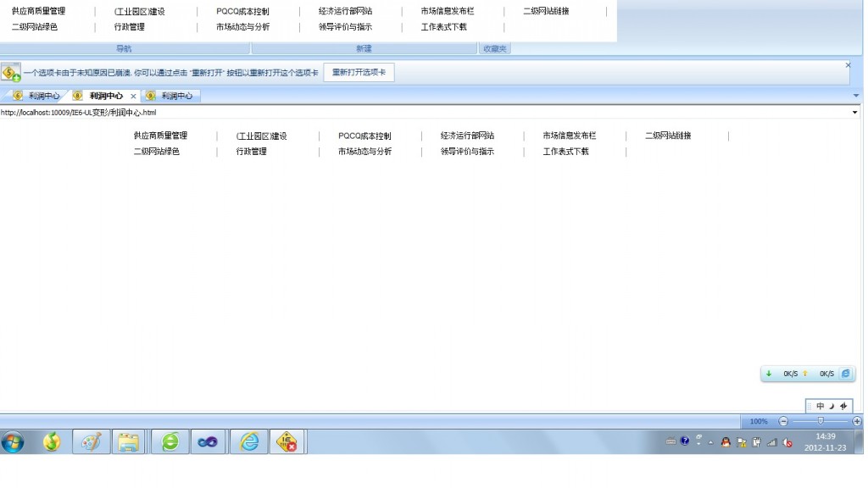Viewport: 868px width, 488px height.
Task: Click the keyboard tray icon
Action: click(670, 441)
